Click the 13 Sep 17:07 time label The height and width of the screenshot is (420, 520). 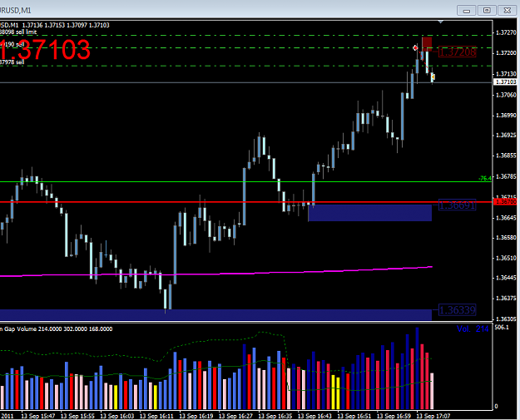coord(433,416)
